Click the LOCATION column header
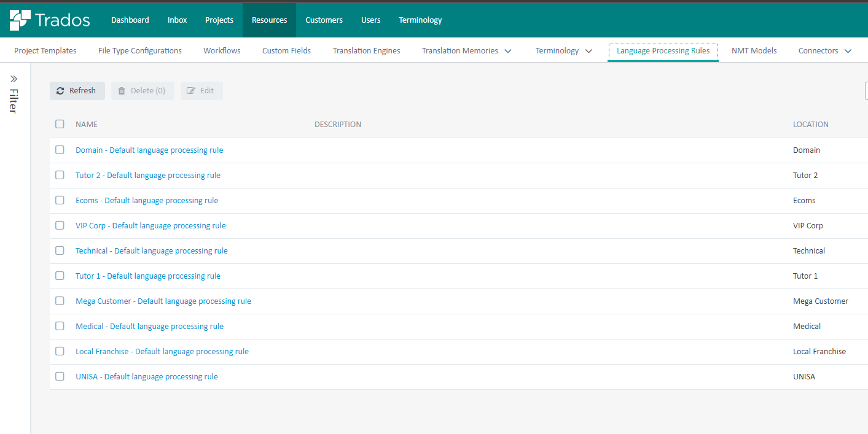This screenshot has height=434, width=868. tap(810, 125)
